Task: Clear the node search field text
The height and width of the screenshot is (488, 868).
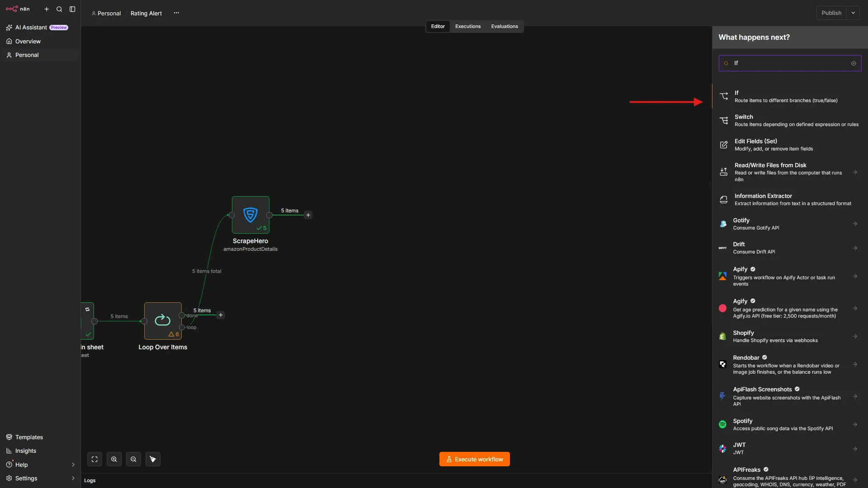Action: [854, 63]
